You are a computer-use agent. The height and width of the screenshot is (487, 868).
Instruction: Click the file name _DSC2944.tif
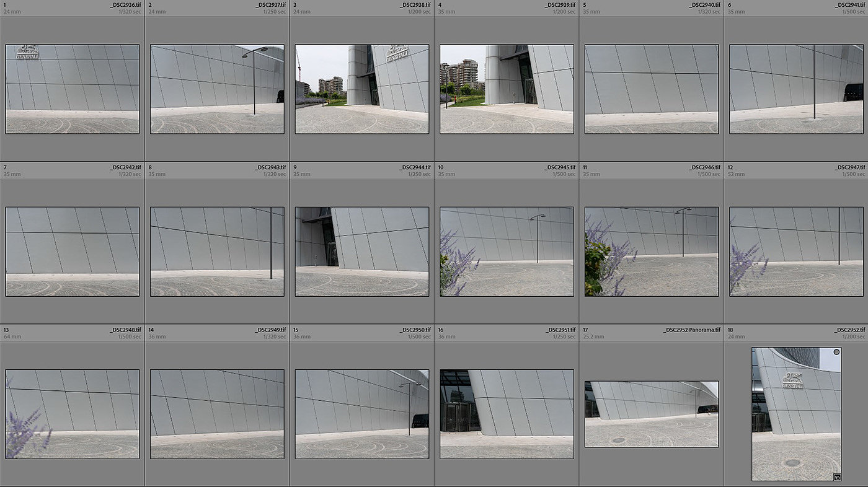point(415,167)
